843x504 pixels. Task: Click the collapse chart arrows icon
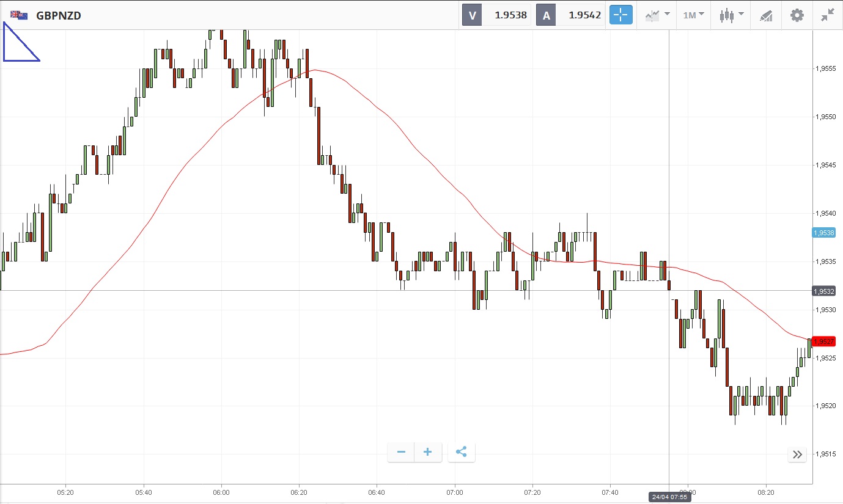[x=828, y=15]
